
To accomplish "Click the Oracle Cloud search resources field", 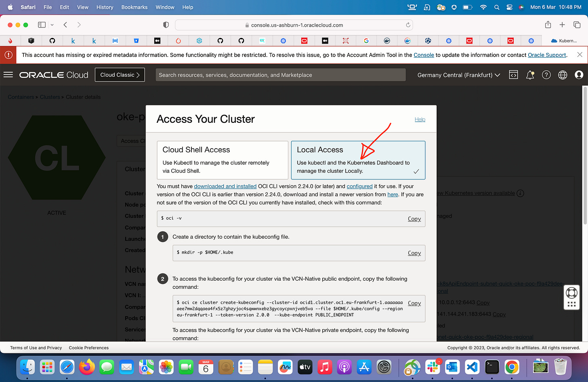I will tap(281, 75).
